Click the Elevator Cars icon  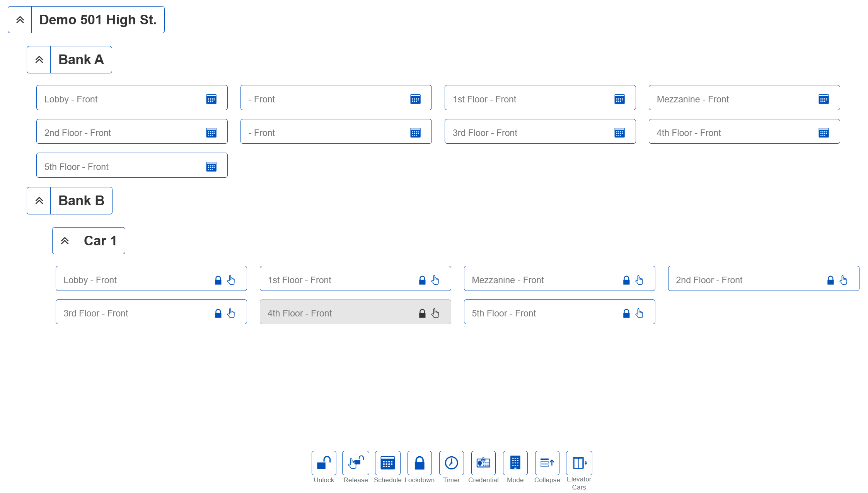579,462
